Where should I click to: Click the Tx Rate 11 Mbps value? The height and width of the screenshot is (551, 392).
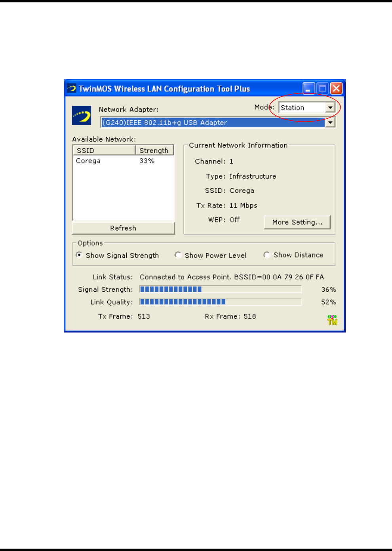(x=243, y=205)
